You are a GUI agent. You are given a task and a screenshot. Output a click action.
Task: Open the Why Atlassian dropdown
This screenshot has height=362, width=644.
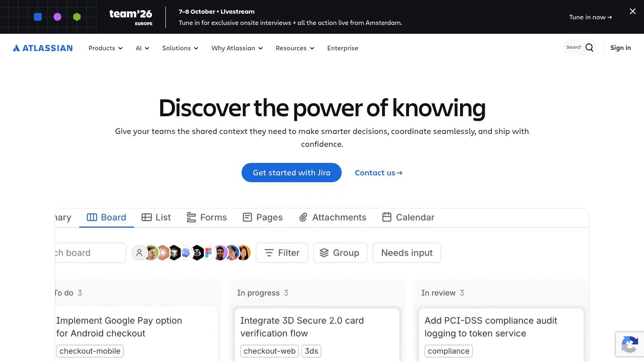point(237,48)
